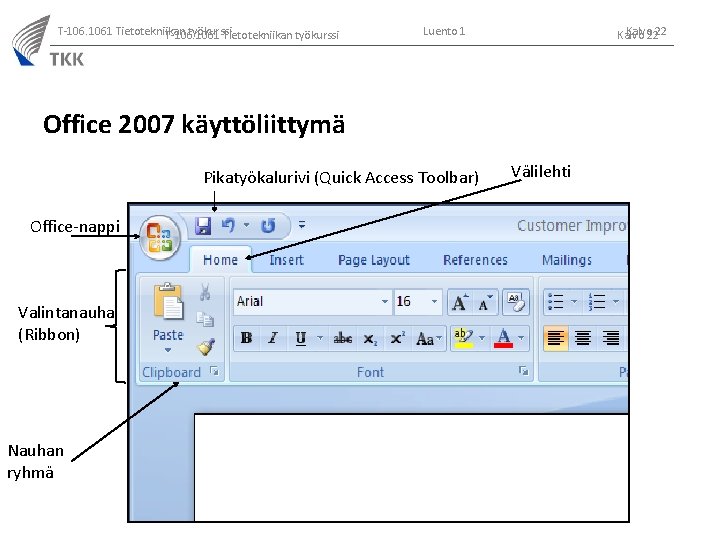Click the Redo icon

pos(268,225)
